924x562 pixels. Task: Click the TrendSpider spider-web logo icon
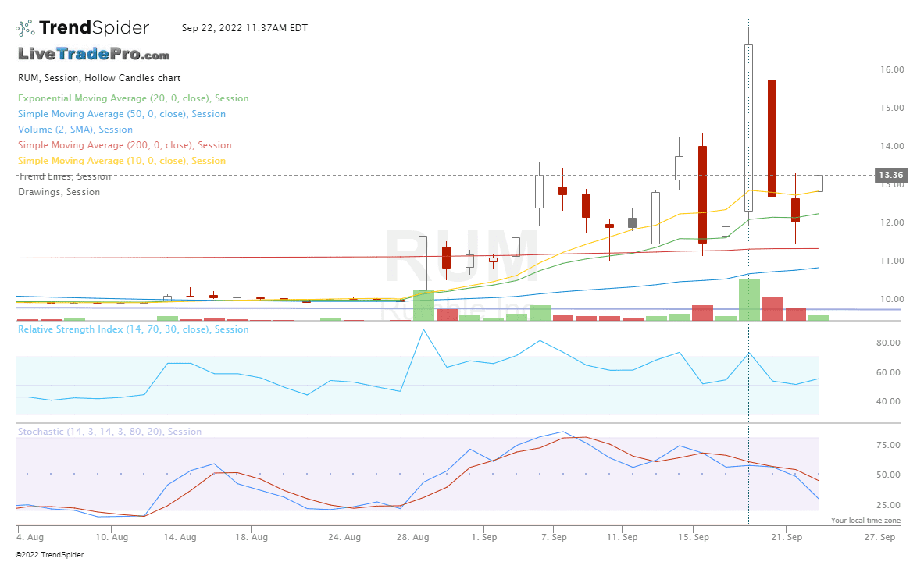tap(23, 27)
